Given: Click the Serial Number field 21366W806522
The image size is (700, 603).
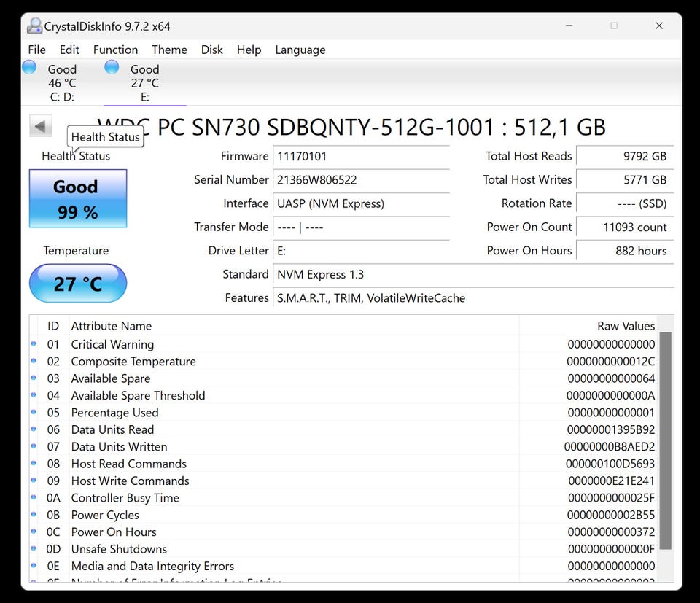Looking at the screenshot, I should click(x=361, y=180).
